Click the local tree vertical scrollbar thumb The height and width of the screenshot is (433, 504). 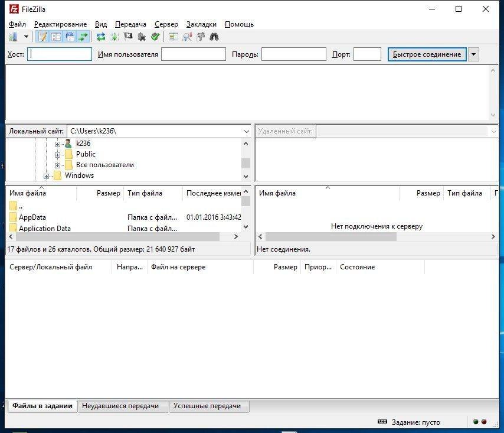pos(246,163)
